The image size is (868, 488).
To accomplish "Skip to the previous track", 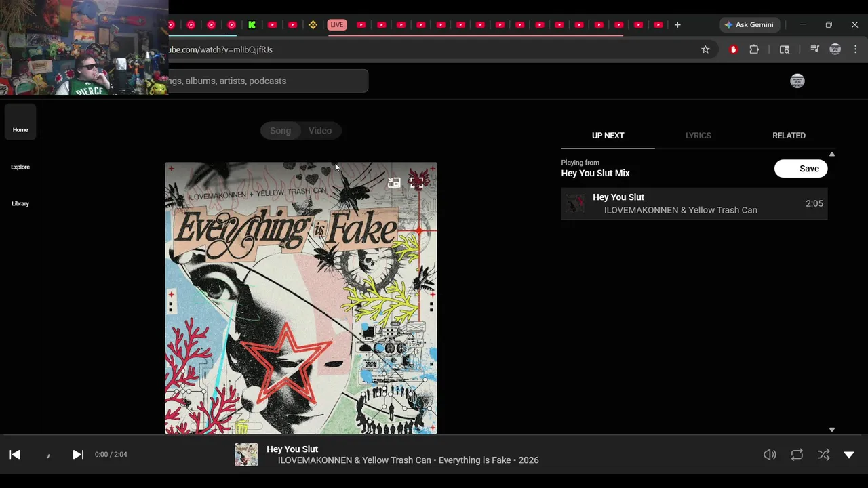I will 15,455.
